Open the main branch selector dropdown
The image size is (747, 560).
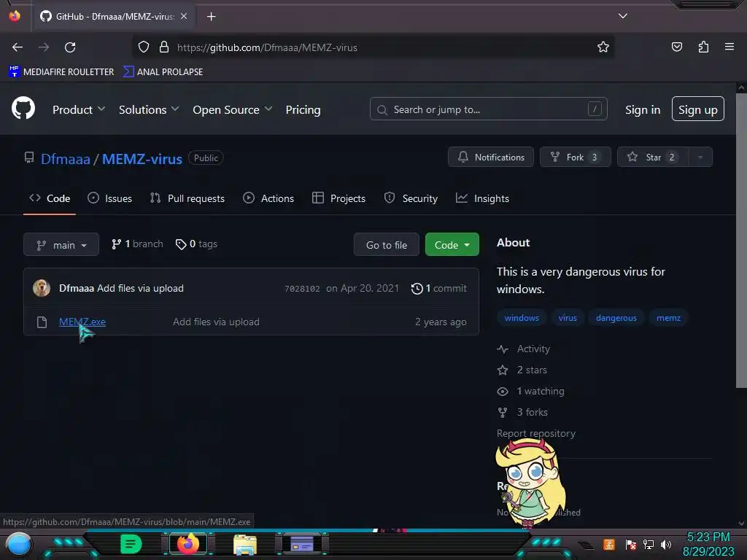tap(61, 245)
